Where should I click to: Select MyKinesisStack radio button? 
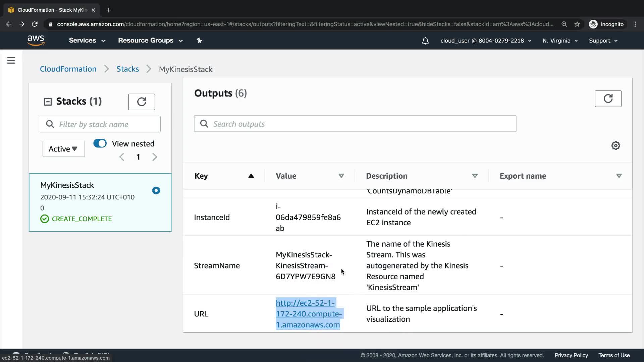(156, 190)
